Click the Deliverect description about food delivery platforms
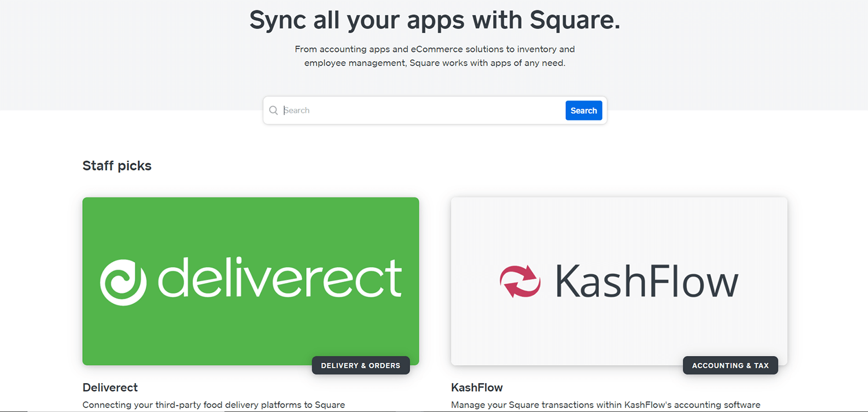The image size is (868, 412). [x=214, y=405]
